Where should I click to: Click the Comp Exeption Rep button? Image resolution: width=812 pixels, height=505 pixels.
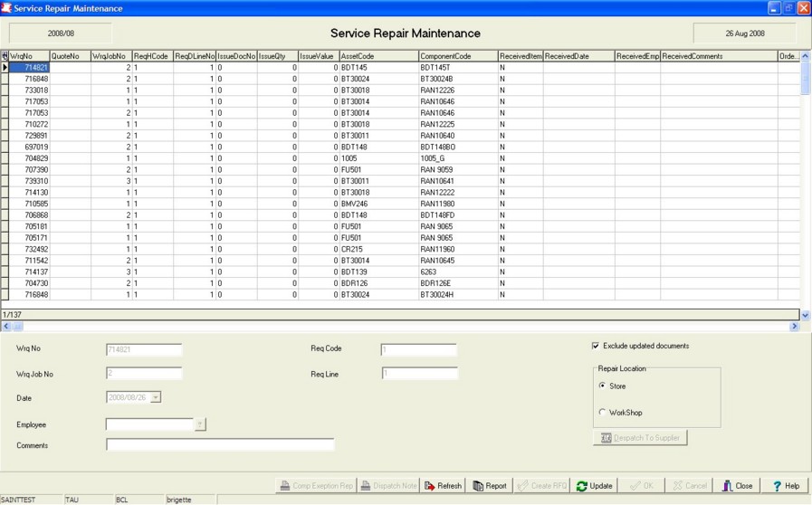(317, 486)
